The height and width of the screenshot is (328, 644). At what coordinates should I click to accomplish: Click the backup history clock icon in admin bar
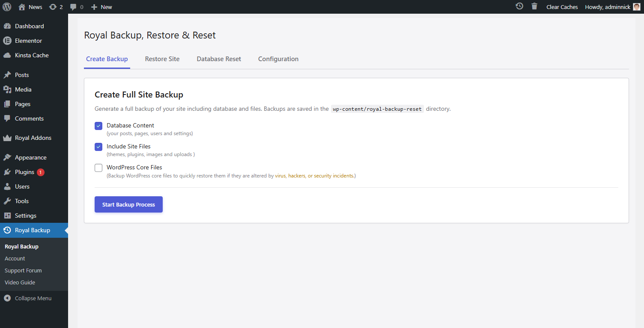coord(519,6)
